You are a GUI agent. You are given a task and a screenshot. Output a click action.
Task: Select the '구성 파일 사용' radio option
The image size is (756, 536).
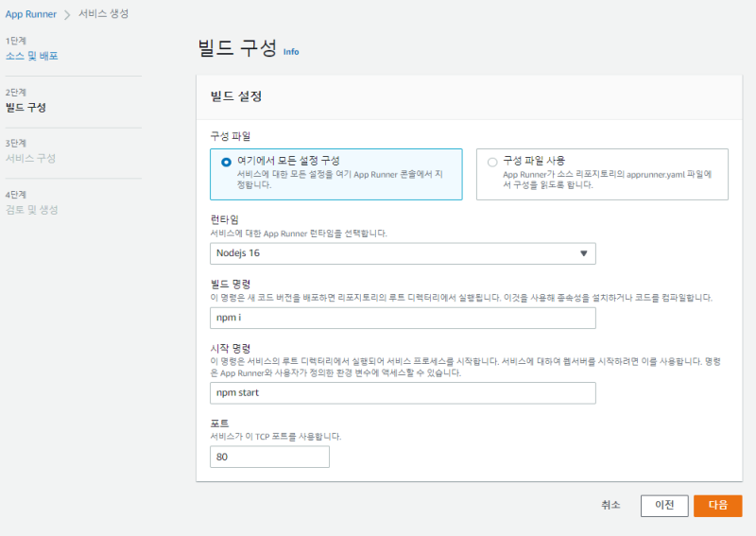492,162
